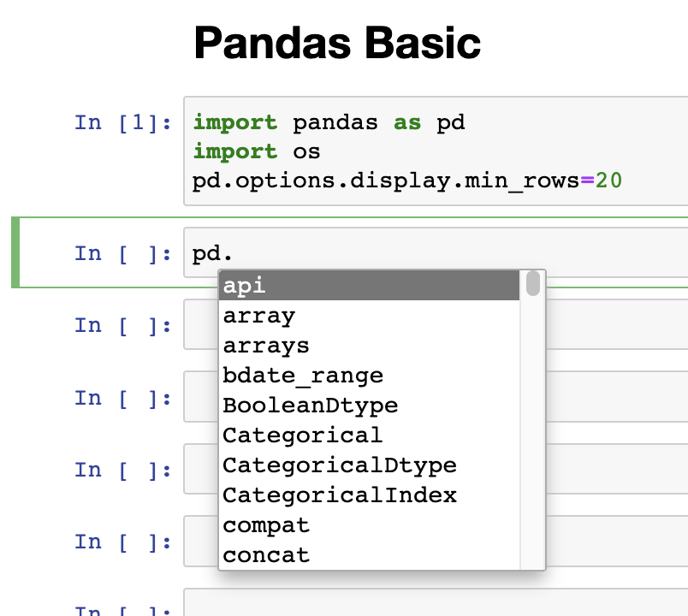Click the 'import os' code line
Viewport: 688px width, 616px height.
(257, 151)
